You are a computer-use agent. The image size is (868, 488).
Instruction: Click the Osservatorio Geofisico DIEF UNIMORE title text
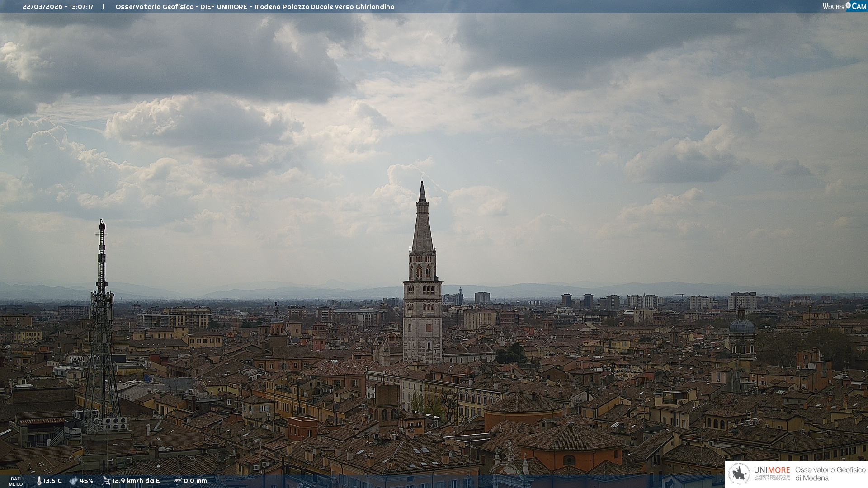255,7
